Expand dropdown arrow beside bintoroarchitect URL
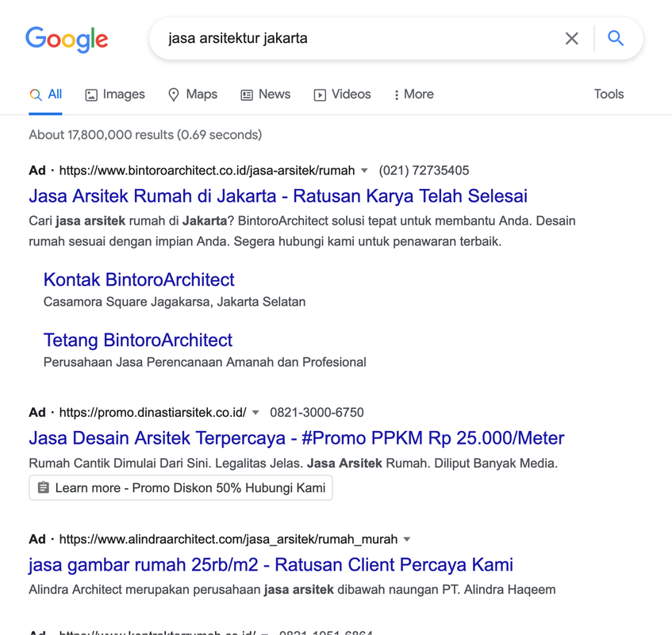The image size is (672, 635). pyautogui.click(x=364, y=171)
